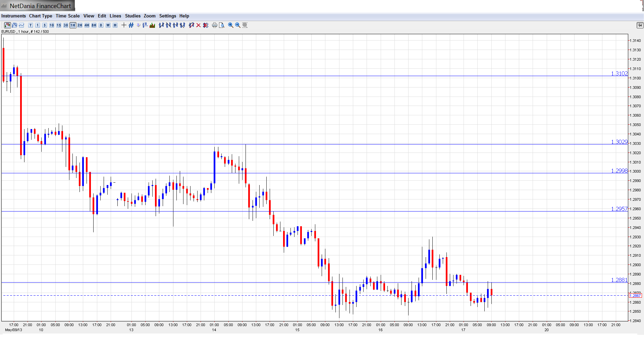Delete the selected line with the red X
This screenshot has width=644, height=362.
pos(198,25)
